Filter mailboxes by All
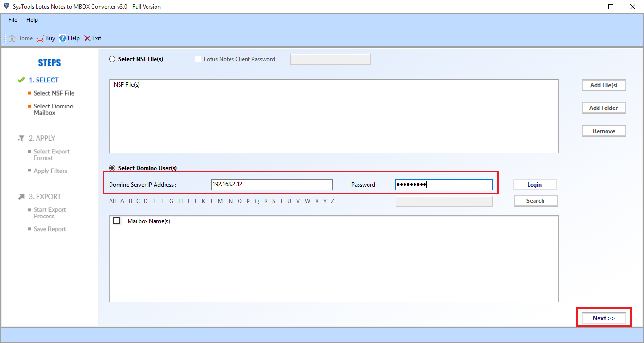The width and height of the screenshot is (644, 343). click(x=112, y=201)
